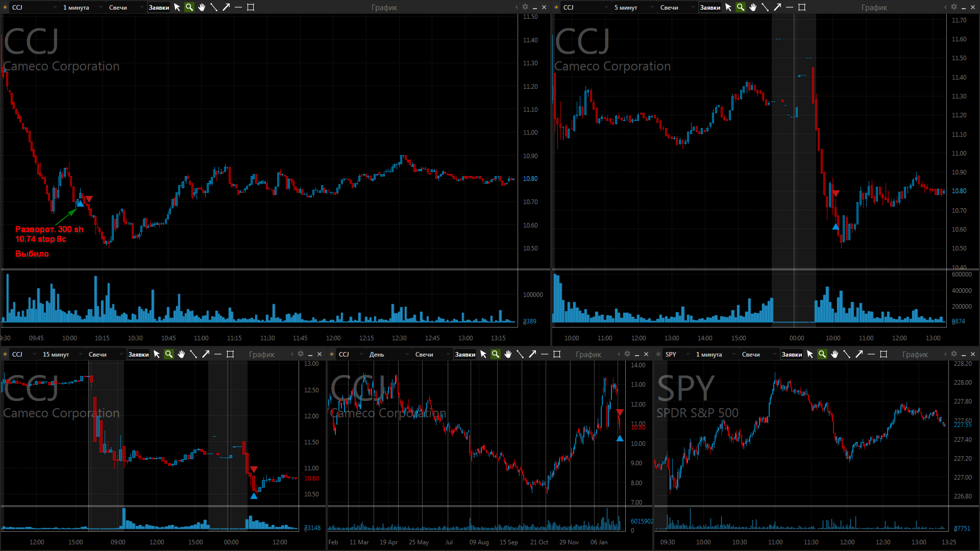The image size is (980, 551).
Task: Click the График title of 1-minute CCJ panel
Action: pyautogui.click(x=384, y=8)
